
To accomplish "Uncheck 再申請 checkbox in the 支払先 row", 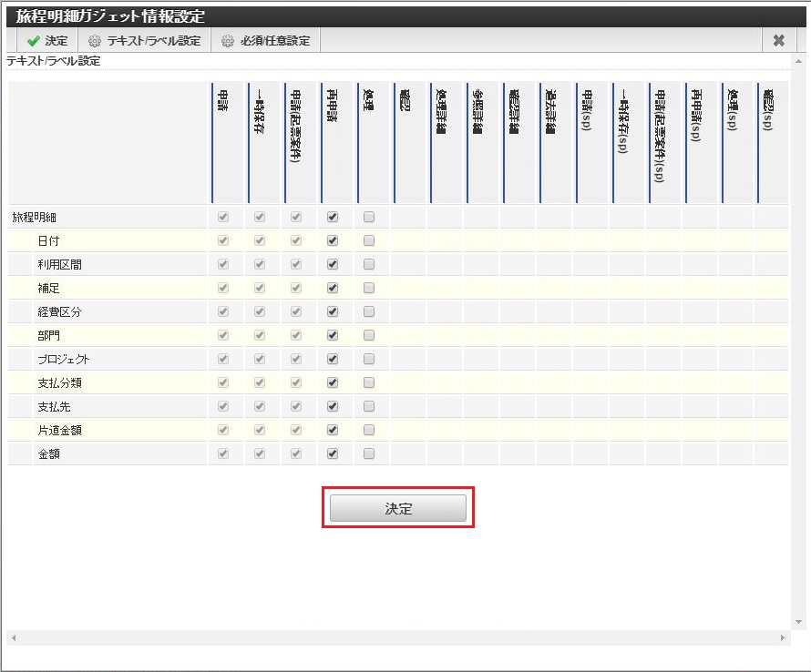I will click(333, 406).
